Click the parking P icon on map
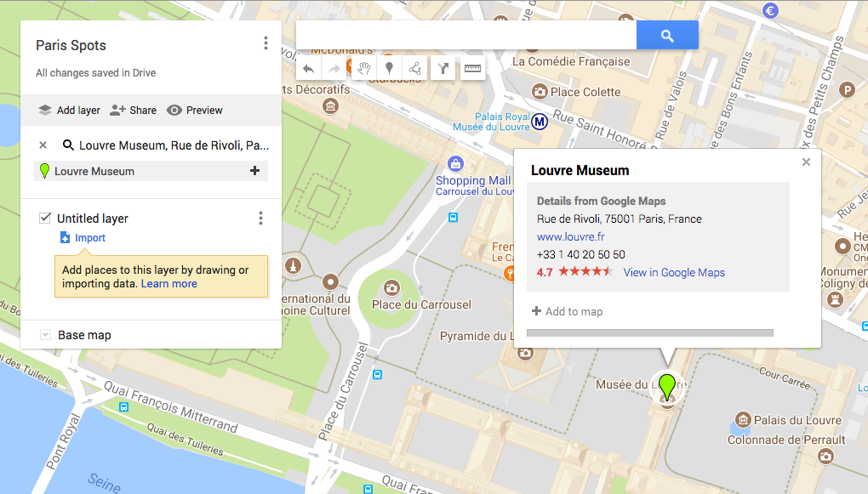Image resolution: width=868 pixels, height=494 pixels. tap(847, 89)
